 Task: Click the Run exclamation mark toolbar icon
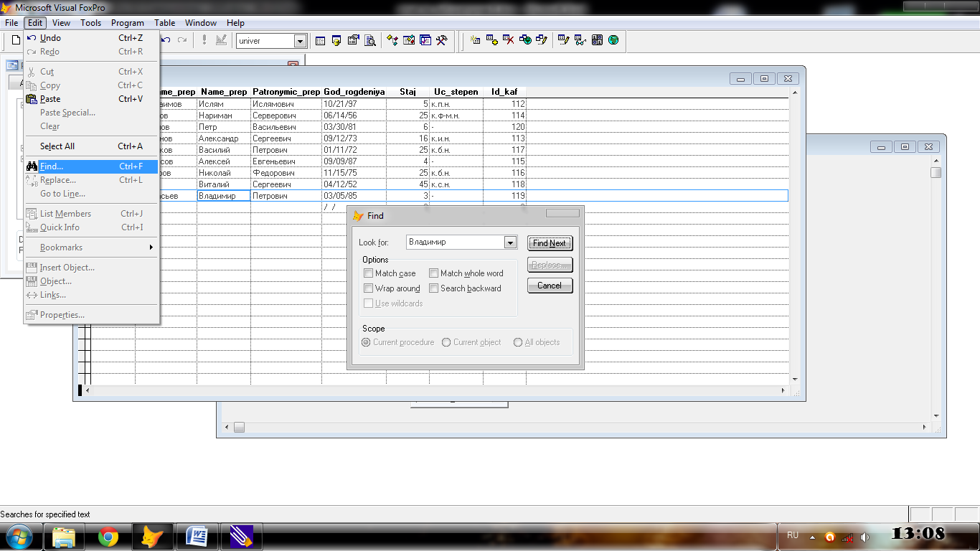tap(204, 41)
